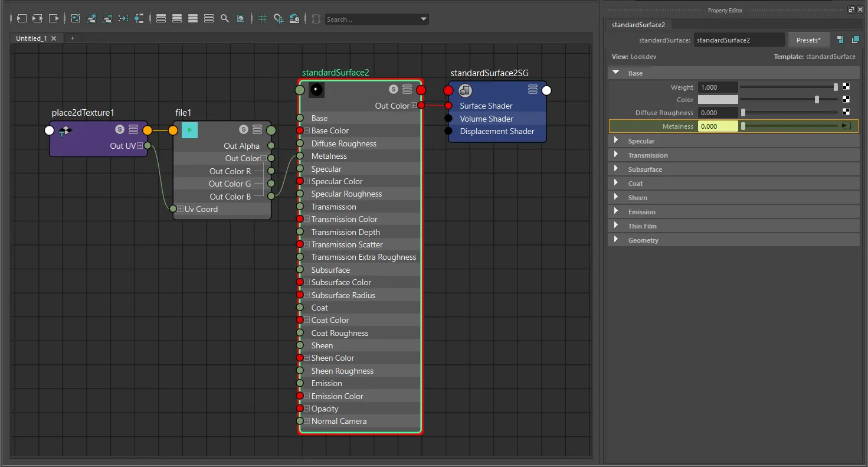Toggle node swatch size icon

coord(241,19)
